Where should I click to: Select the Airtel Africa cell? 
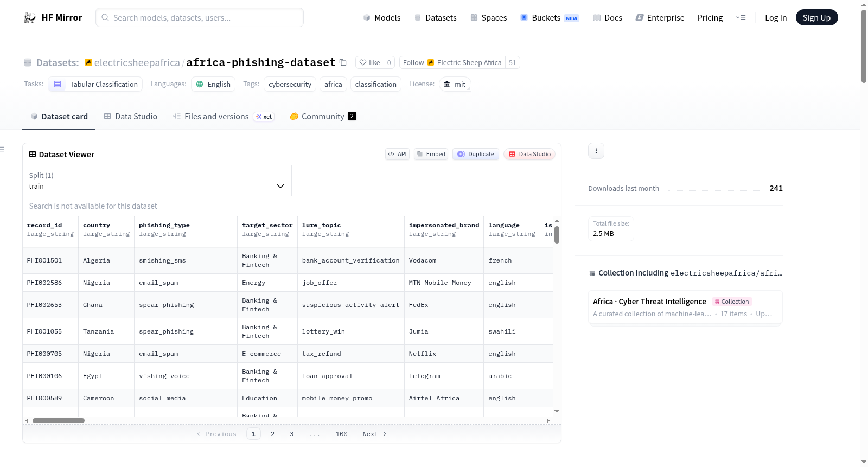pos(444,398)
